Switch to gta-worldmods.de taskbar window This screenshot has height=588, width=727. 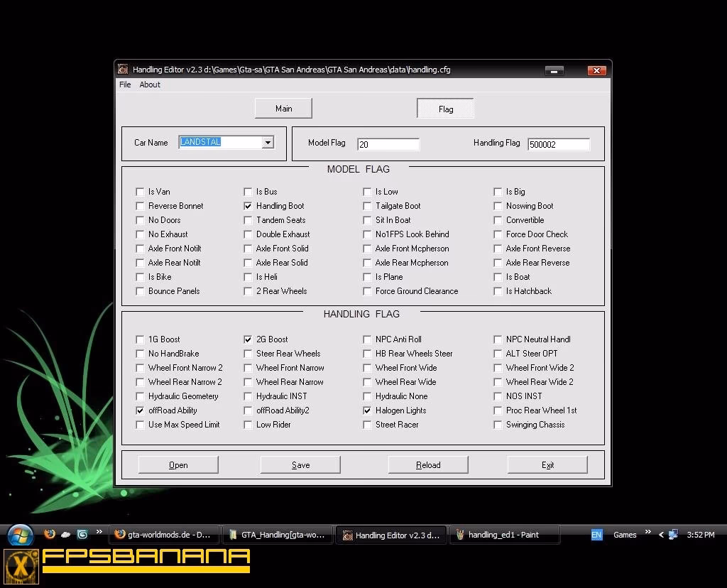click(x=165, y=535)
